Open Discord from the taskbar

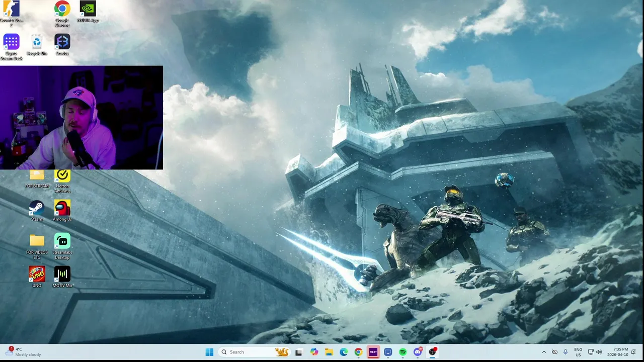coord(418,352)
